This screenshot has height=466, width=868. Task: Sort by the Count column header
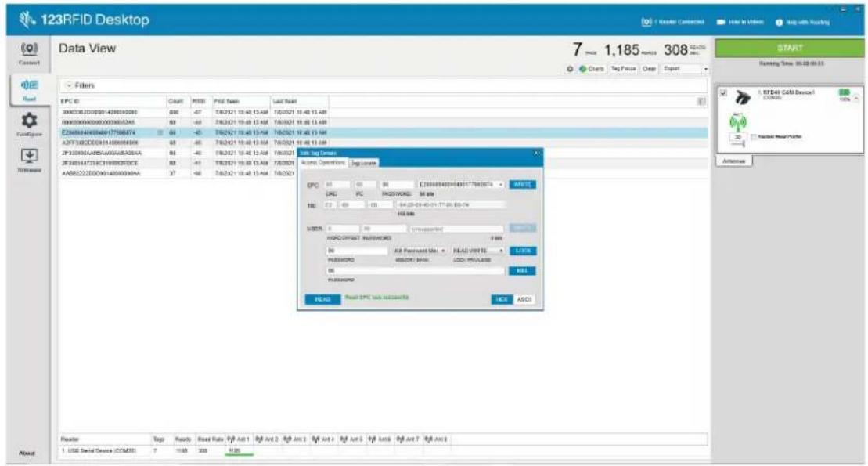tap(178, 101)
